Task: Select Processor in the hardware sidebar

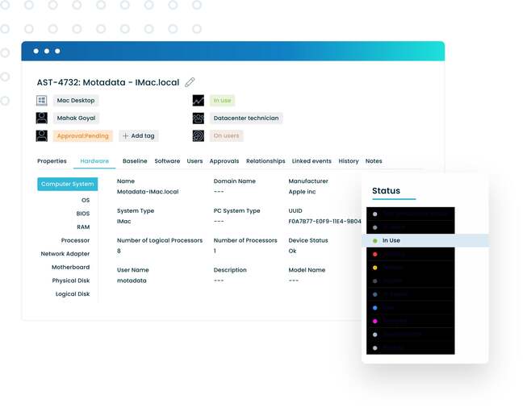Action: coord(75,240)
